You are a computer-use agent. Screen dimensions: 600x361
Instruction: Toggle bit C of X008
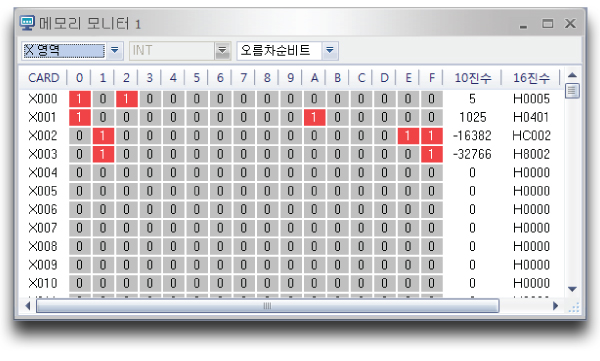point(361,246)
